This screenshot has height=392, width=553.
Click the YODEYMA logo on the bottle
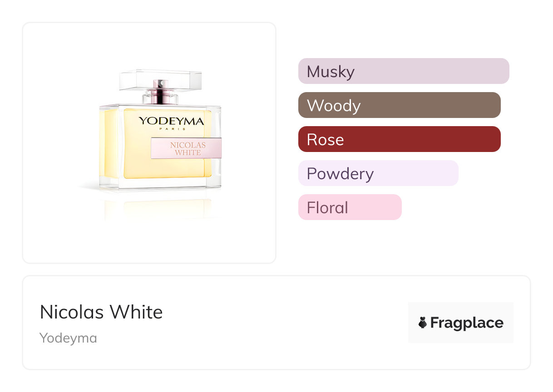[x=171, y=121]
